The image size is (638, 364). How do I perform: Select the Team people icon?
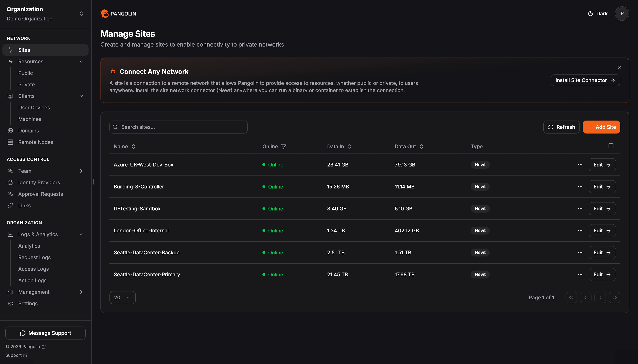pyautogui.click(x=10, y=171)
